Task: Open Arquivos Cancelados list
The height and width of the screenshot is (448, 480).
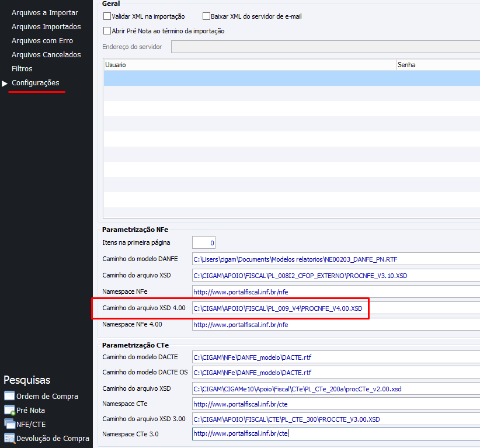Action: [46, 55]
